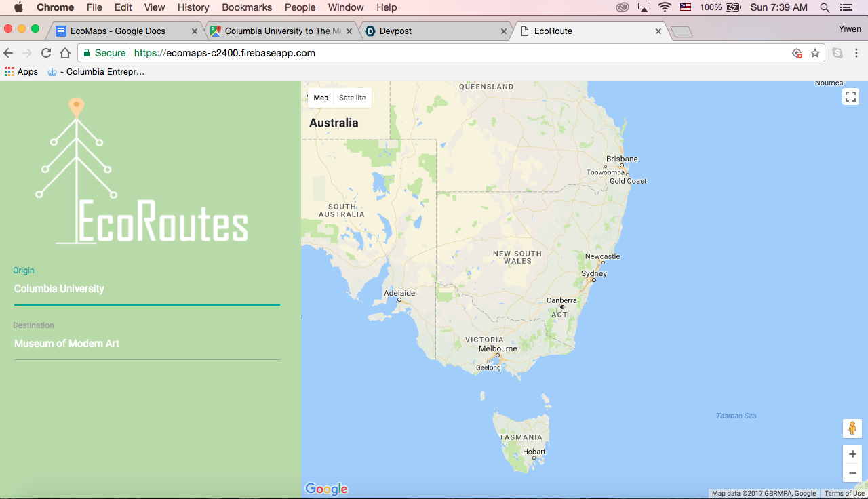The image size is (868, 499).
Task: Click the US flag input source icon
Action: click(x=686, y=7)
